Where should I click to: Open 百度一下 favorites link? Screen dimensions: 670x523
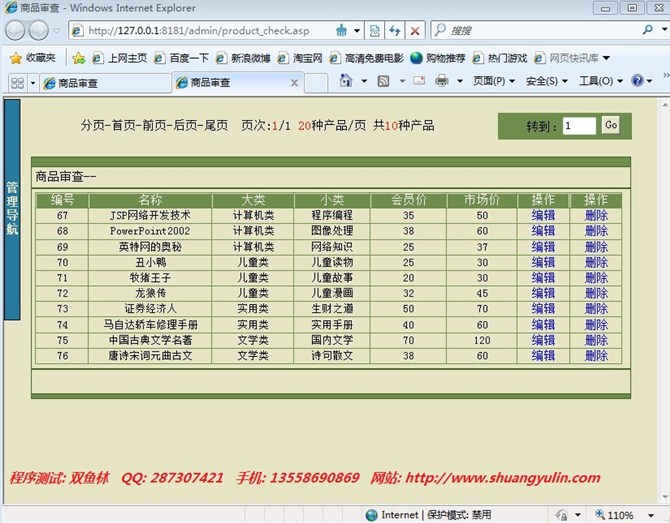[x=182, y=58]
